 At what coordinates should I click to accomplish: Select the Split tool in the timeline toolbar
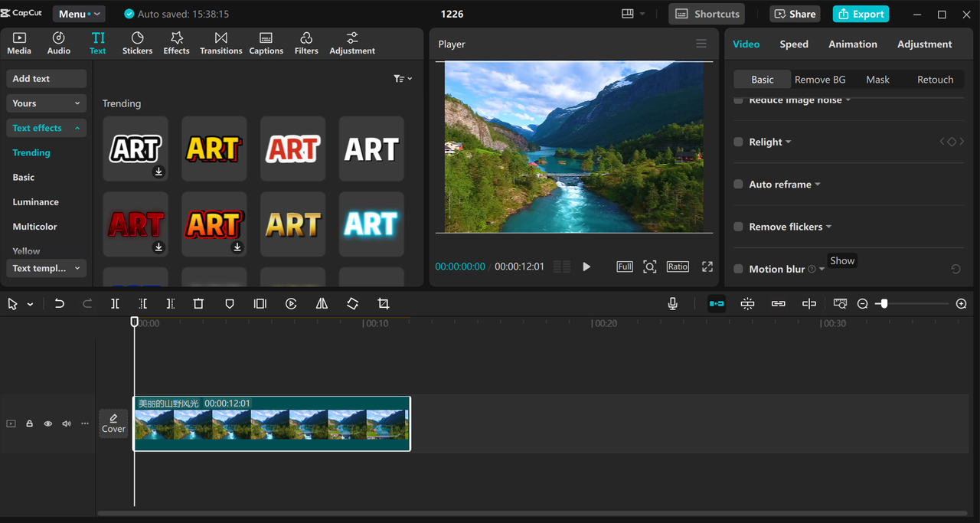pos(115,303)
